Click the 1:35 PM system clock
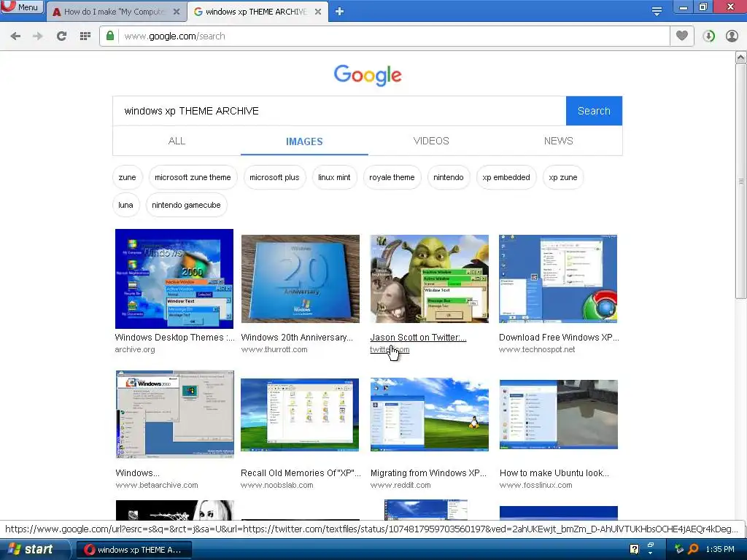Image resolution: width=747 pixels, height=560 pixels. pos(720,549)
